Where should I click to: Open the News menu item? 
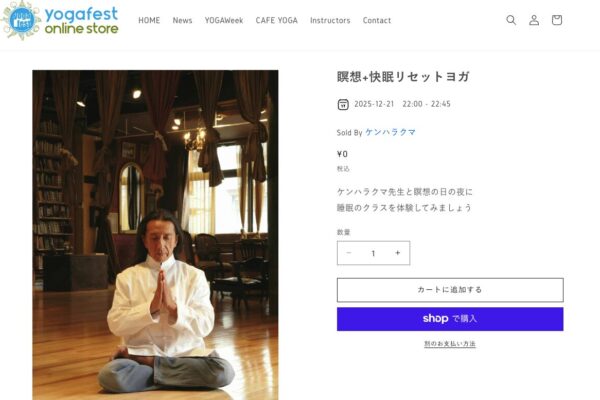click(182, 20)
